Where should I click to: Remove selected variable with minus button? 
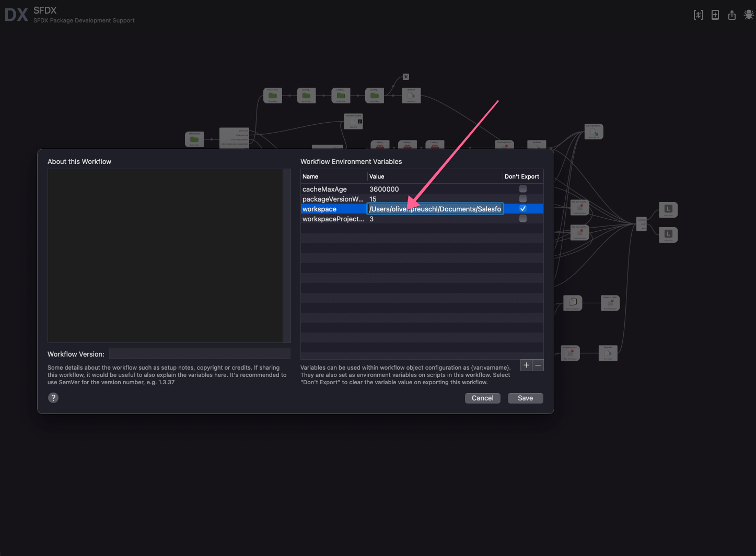tap(538, 365)
